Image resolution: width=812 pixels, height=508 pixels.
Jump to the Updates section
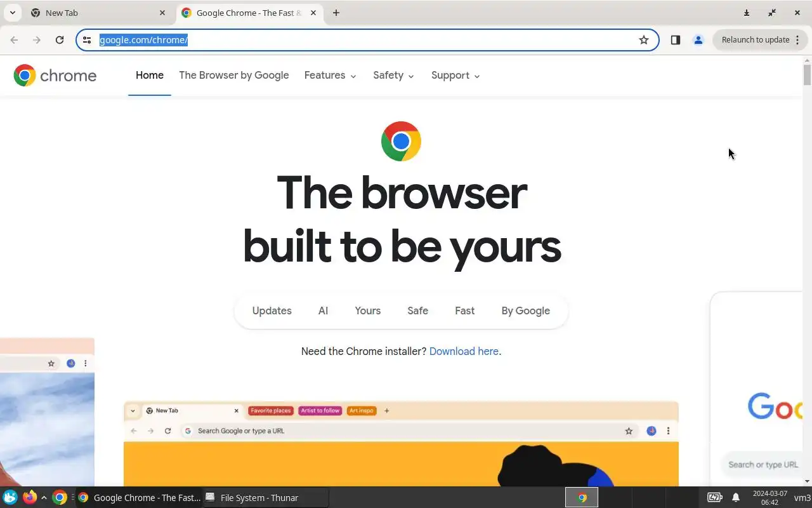(272, 311)
